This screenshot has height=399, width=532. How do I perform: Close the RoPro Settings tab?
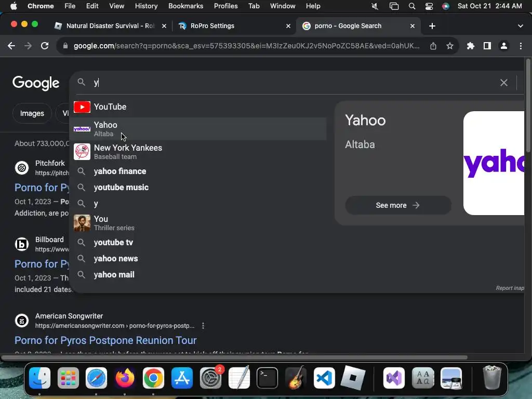(288, 26)
